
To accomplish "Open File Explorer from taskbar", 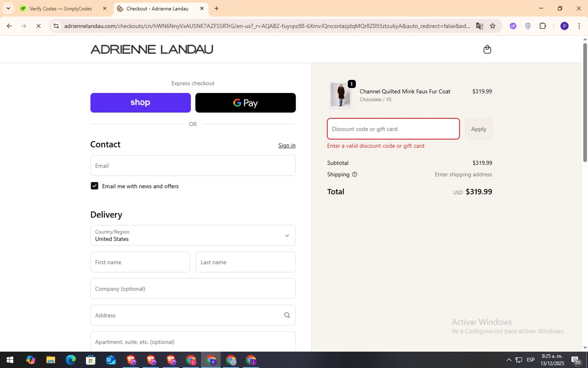I will pos(51,360).
